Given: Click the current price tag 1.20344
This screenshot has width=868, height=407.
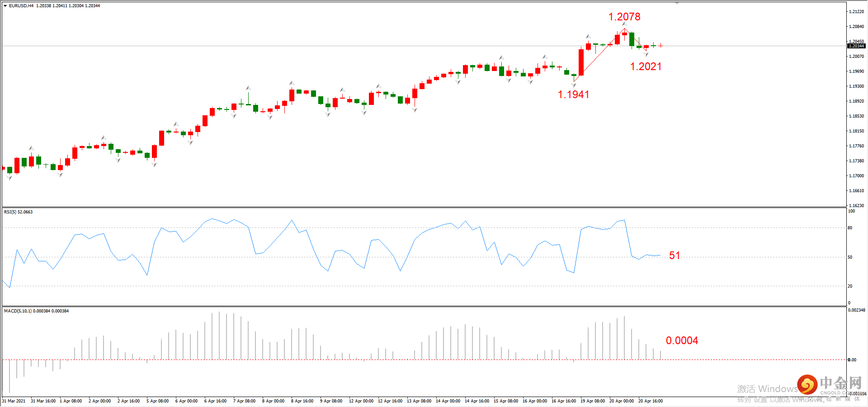Looking at the screenshot, I should coord(856,46).
